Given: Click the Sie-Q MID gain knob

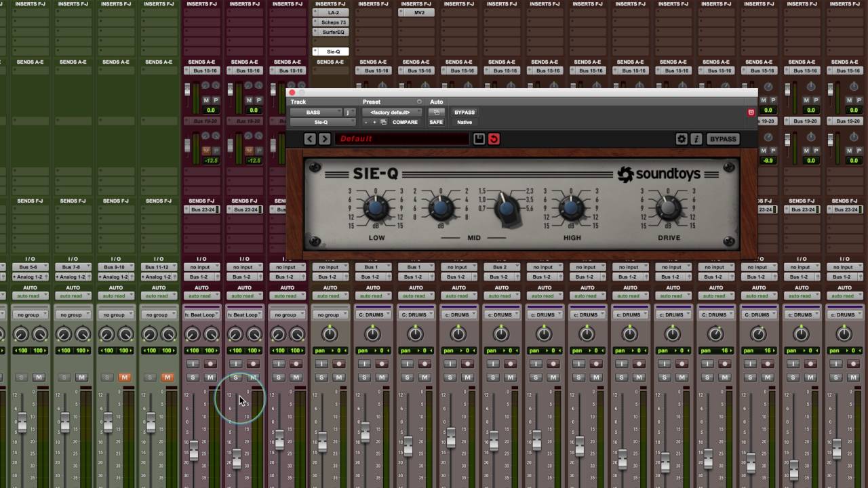Looking at the screenshot, I should [440, 207].
